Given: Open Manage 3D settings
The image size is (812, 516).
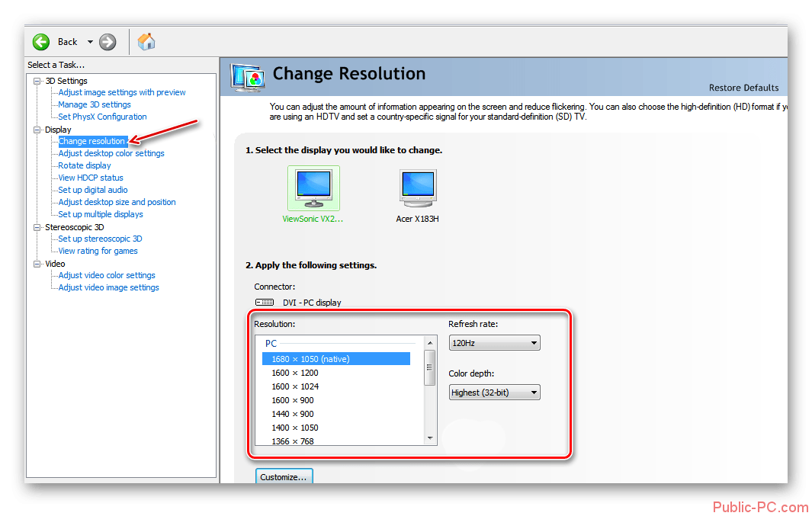Looking at the screenshot, I should coord(95,104).
